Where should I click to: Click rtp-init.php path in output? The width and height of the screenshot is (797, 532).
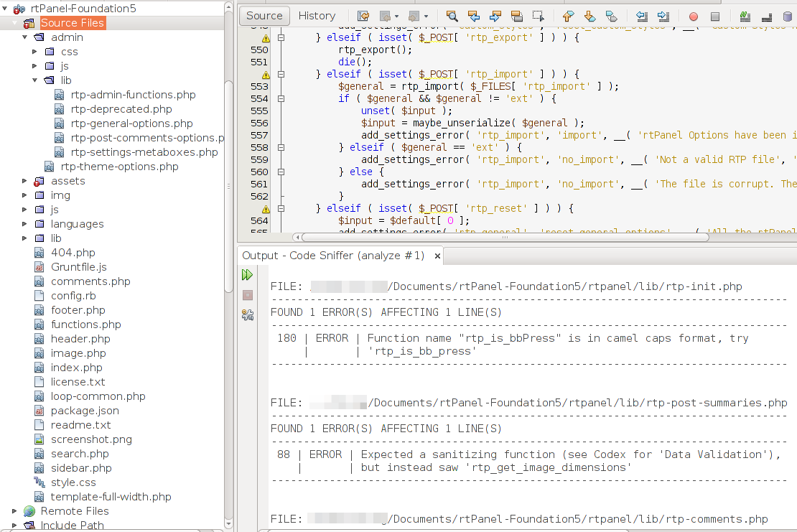pyautogui.click(x=564, y=286)
